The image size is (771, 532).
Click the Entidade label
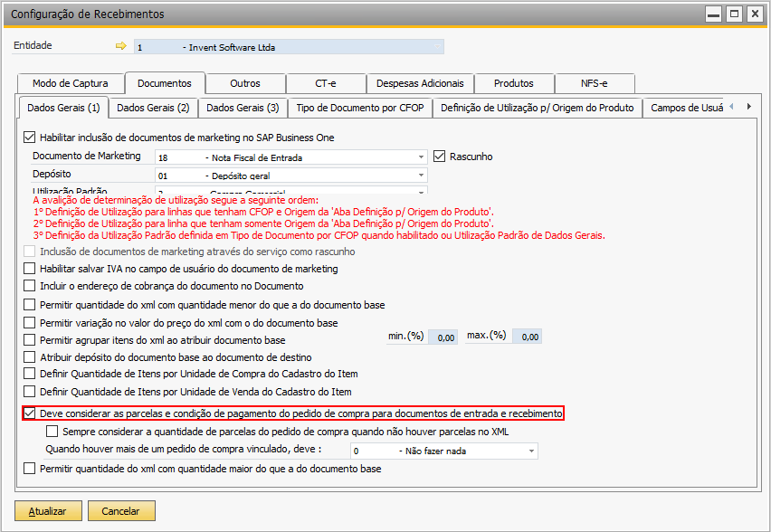[33, 45]
